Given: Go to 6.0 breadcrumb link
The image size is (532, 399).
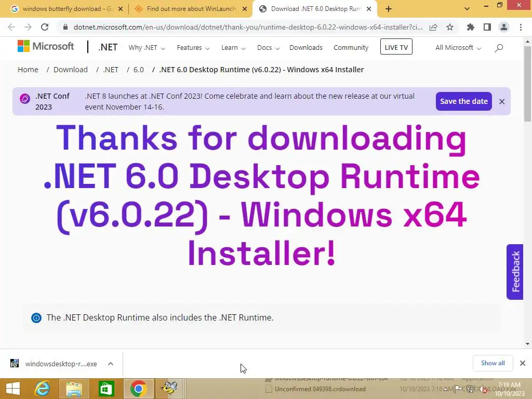Looking at the screenshot, I should tap(138, 70).
